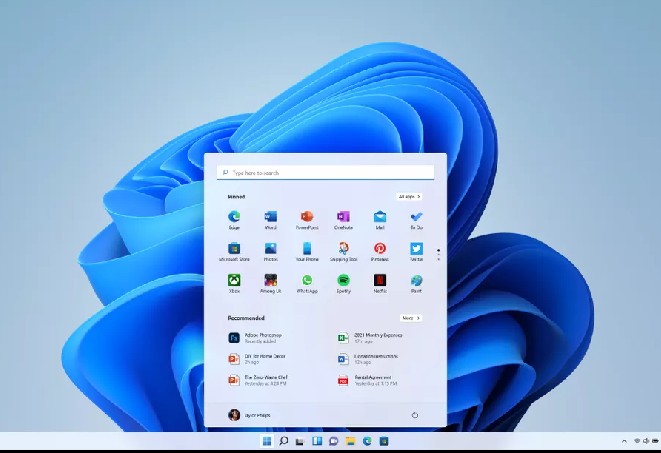Click the All apps button

tap(409, 197)
